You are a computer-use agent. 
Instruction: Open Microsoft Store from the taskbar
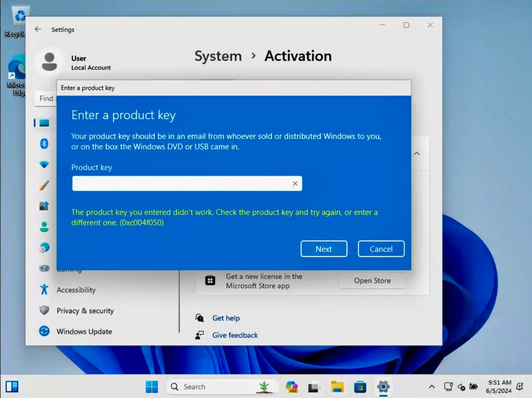(360, 387)
